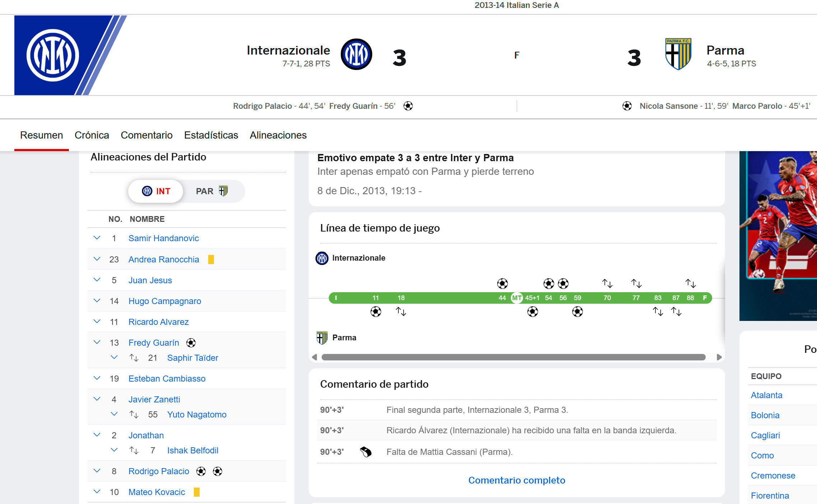Click the first goal icon beside Rodrigo Palacio
Viewport: 817px width, 504px height.
(201, 471)
